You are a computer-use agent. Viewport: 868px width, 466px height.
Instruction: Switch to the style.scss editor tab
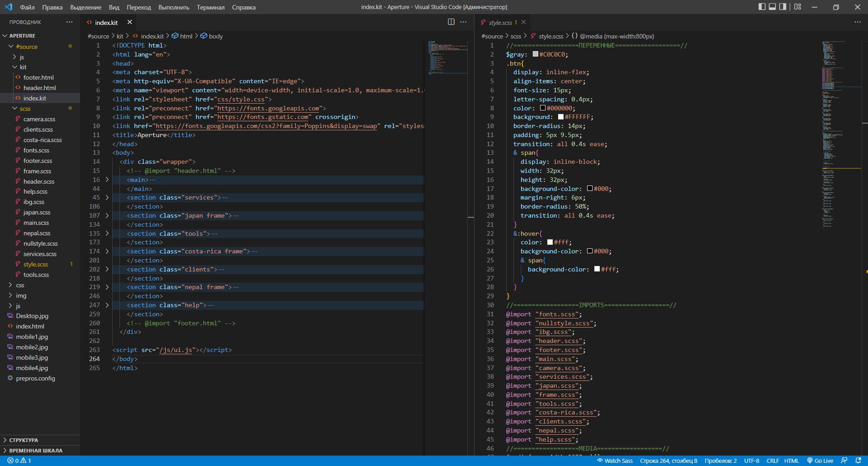click(x=500, y=23)
